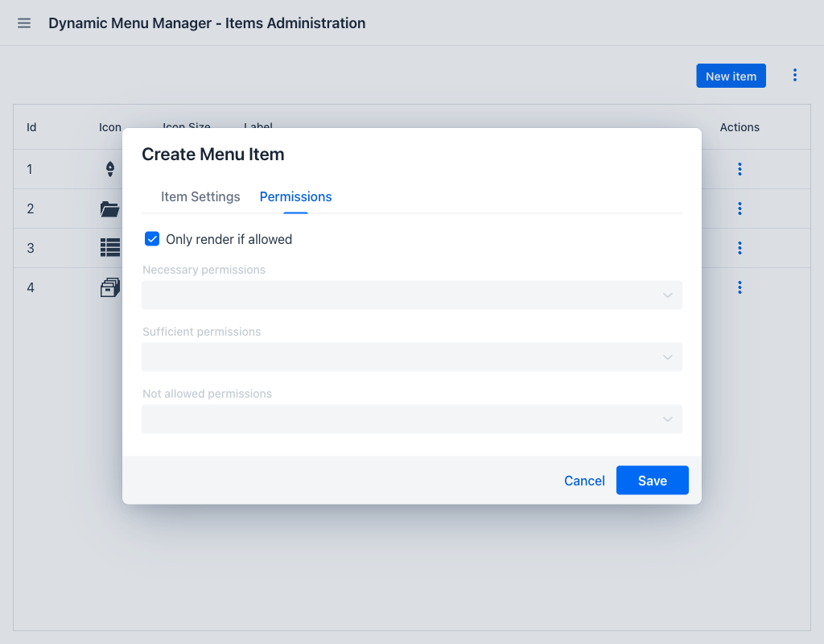Screen dimensions: 824x644
Task: Click the Icon column header
Action: click(109, 127)
